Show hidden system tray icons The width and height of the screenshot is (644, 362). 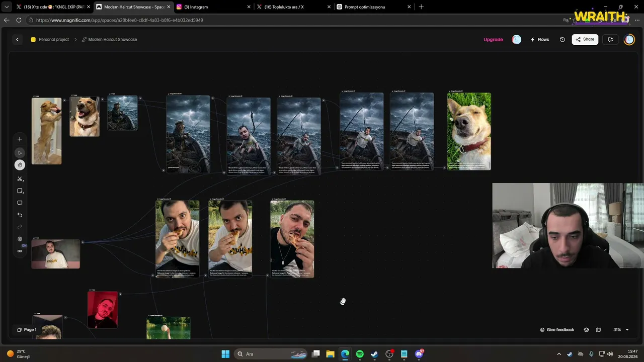click(x=559, y=354)
